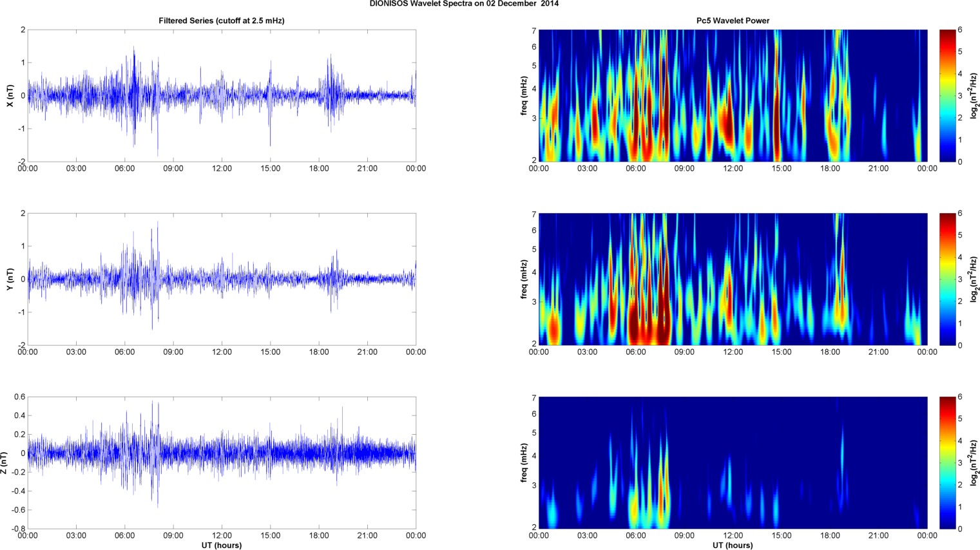Click the wavelet spectrogram beside the Y (nT) plot
Viewport: 980px width, 550px height.
click(x=733, y=280)
